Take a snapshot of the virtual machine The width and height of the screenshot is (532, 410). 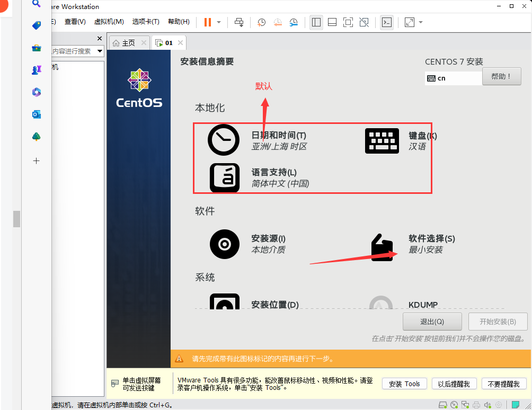pyautogui.click(x=261, y=22)
